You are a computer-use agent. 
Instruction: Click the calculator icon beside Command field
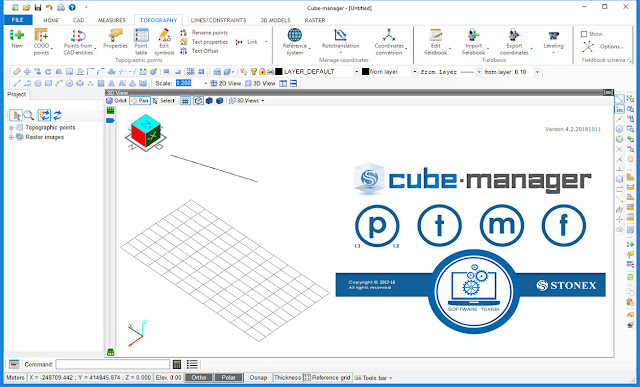tap(177, 364)
